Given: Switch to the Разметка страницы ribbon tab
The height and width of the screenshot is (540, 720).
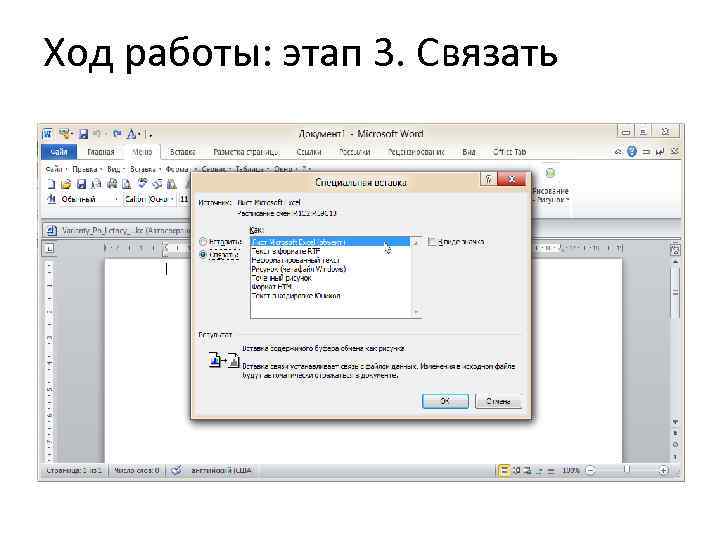Looking at the screenshot, I should pos(246,152).
